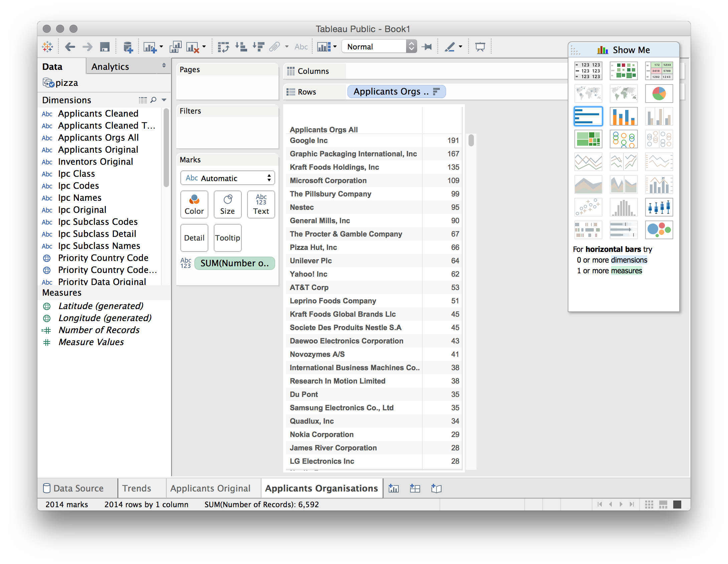Click the New dashboard tab icon
Viewport: 728px width, 564px height.
coord(415,488)
